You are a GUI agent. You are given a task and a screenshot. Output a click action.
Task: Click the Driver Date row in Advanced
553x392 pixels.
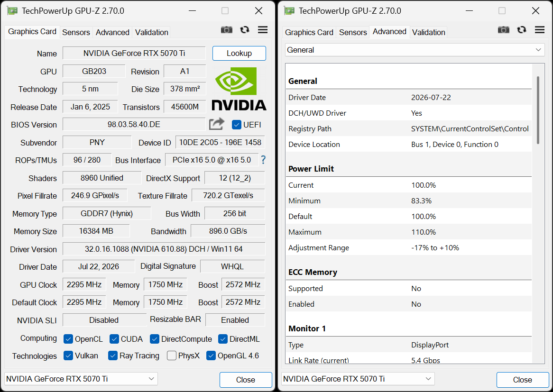[408, 98]
